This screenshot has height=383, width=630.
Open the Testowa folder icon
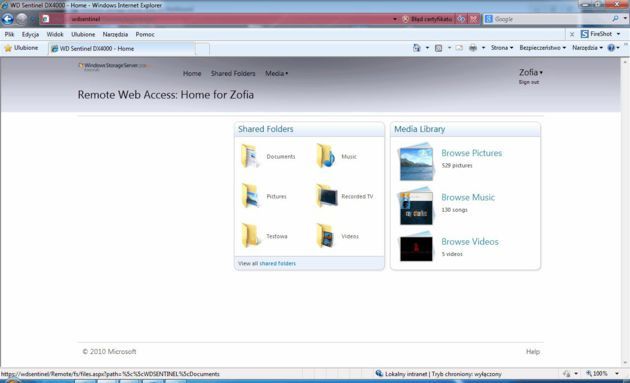click(250, 236)
